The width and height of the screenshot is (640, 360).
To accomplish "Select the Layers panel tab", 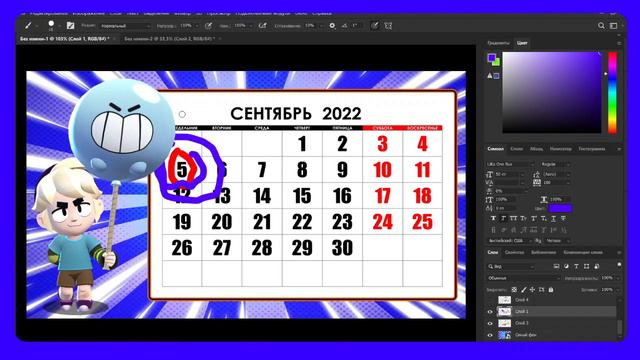I will tap(493, 253).
